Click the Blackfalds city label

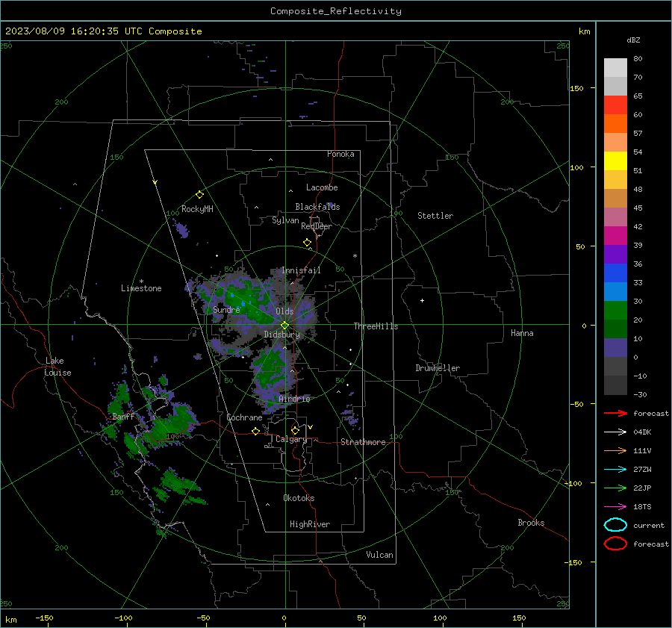[x=317, y=207]
